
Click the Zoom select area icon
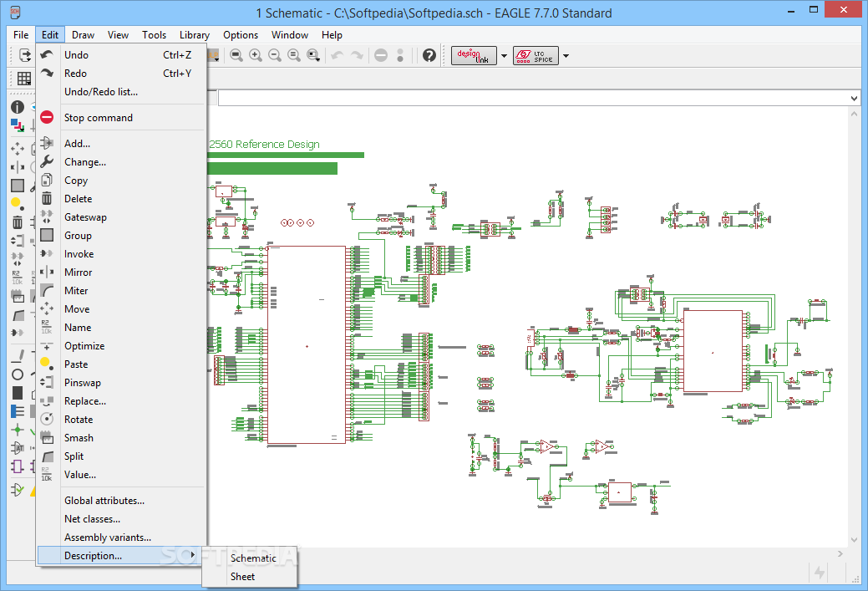click(x=313, y=55)
